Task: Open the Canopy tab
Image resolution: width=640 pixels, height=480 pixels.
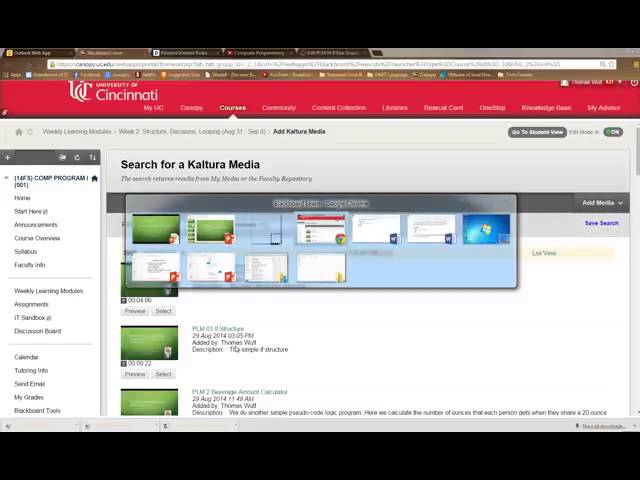Action: coord(191,108)
